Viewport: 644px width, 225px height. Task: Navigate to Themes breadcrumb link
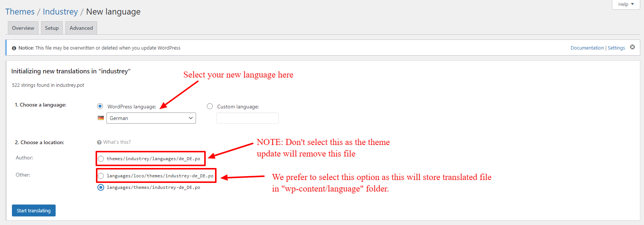click(20, 12)
